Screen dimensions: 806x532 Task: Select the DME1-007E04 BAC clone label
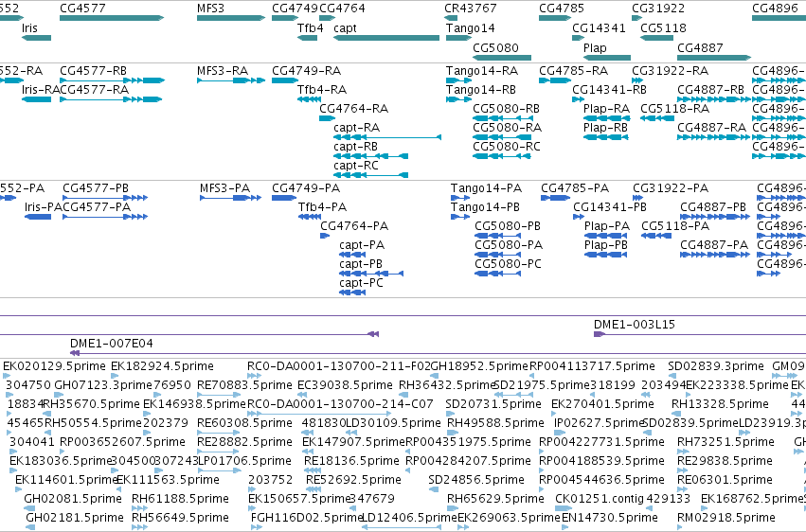[112, 344]
